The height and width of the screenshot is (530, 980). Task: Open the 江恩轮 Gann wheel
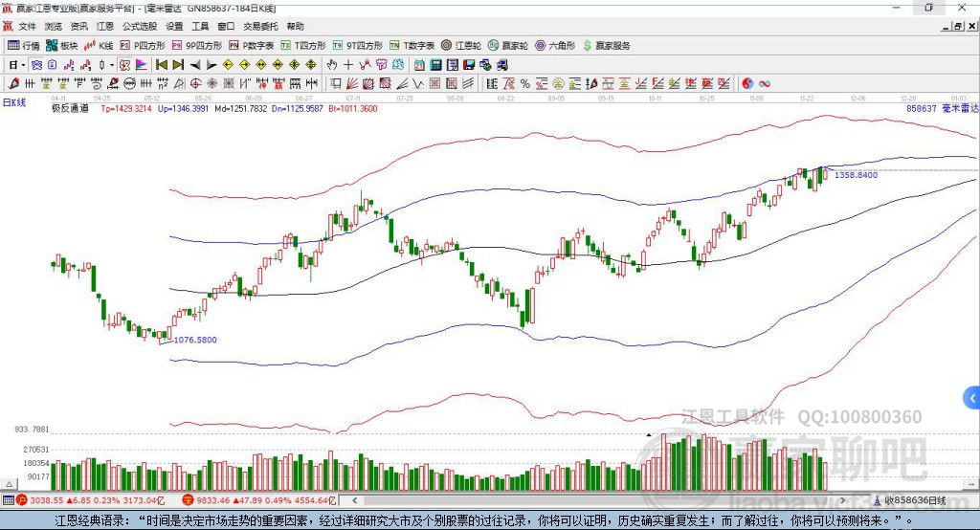(x=461, y=46)
